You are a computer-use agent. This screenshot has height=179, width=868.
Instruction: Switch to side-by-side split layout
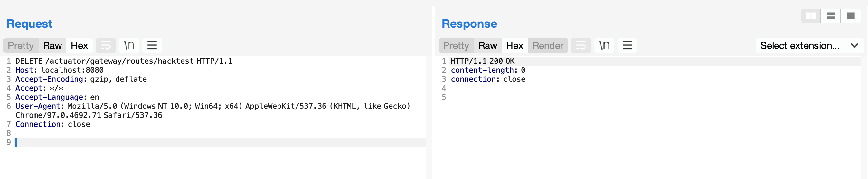(811, 16)
